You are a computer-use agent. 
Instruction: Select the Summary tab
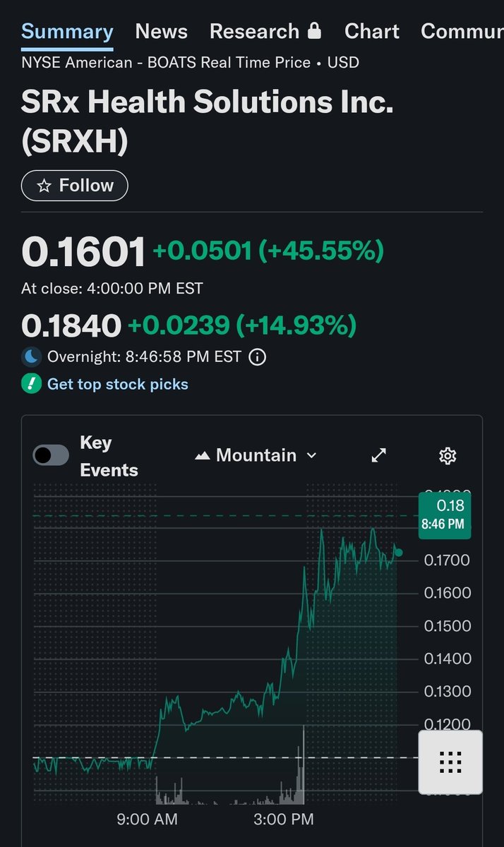(x=67, y=31)
